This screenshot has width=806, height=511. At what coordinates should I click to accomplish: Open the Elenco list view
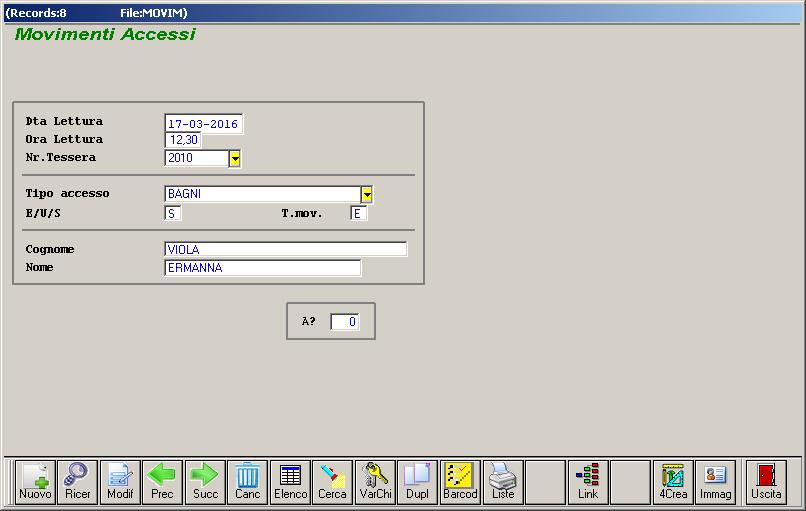coord(290,482)
